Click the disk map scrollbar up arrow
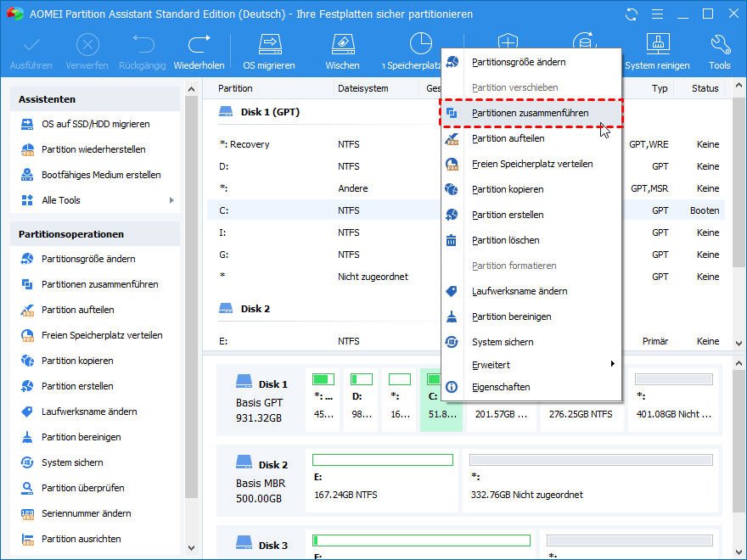Screen dimensions: 747x560 [739, 364]
